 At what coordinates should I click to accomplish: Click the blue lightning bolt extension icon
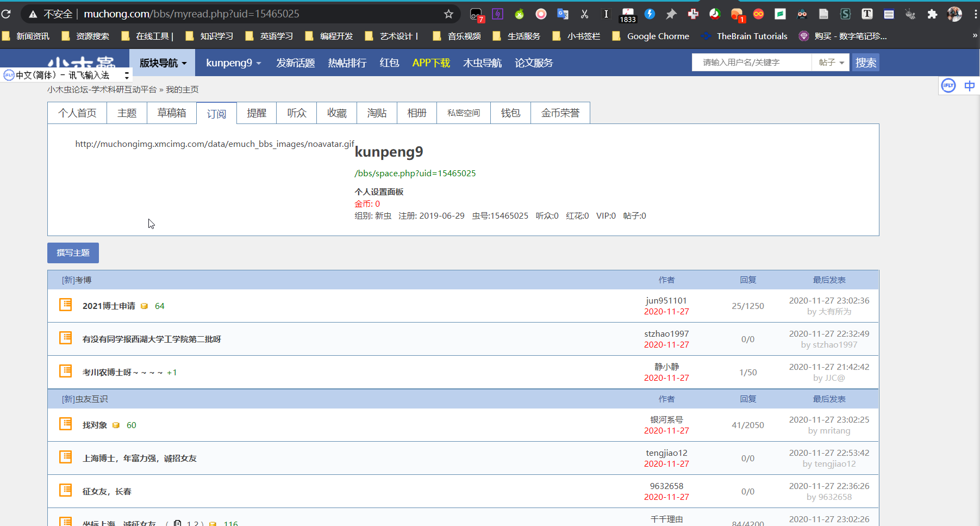coord(650,14)
